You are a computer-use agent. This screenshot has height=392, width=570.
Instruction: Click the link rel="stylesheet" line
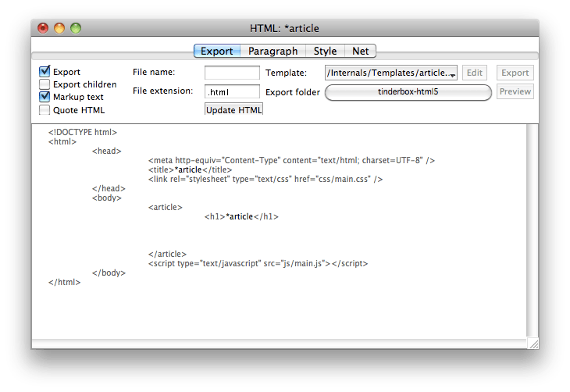265,180
